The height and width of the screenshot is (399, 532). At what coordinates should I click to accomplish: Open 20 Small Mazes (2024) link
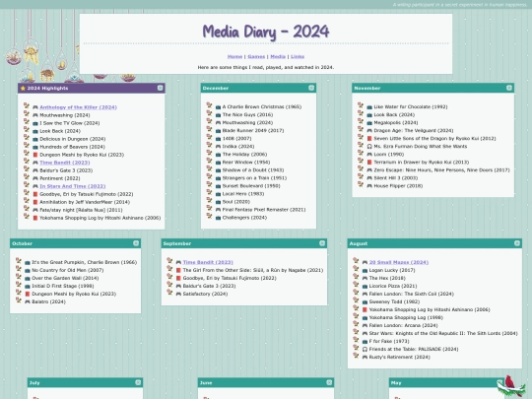pos(399,262)
